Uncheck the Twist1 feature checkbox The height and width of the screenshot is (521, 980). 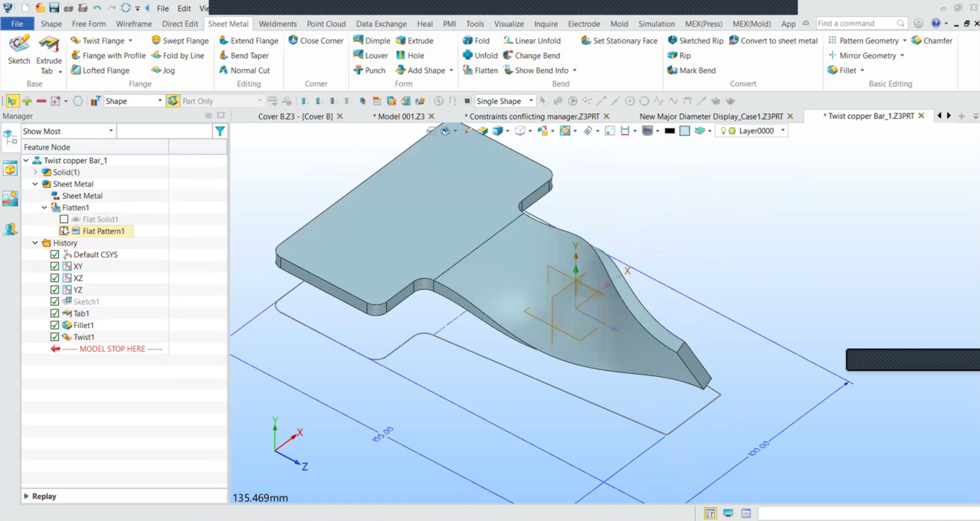click(54, 337)
